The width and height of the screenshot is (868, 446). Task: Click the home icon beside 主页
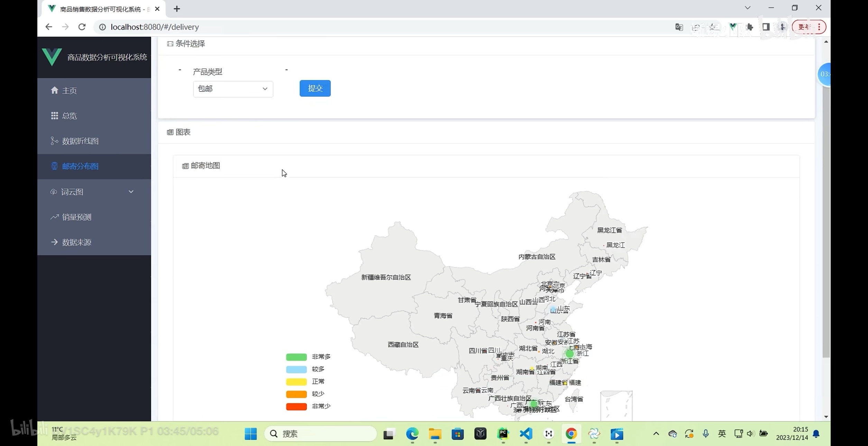[x=54, y=90]
